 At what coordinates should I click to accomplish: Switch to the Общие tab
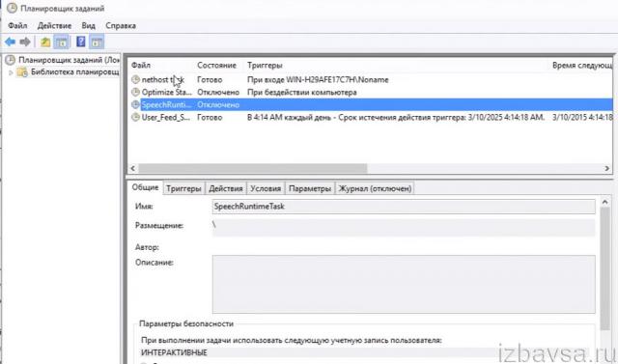tap(145, 187)
